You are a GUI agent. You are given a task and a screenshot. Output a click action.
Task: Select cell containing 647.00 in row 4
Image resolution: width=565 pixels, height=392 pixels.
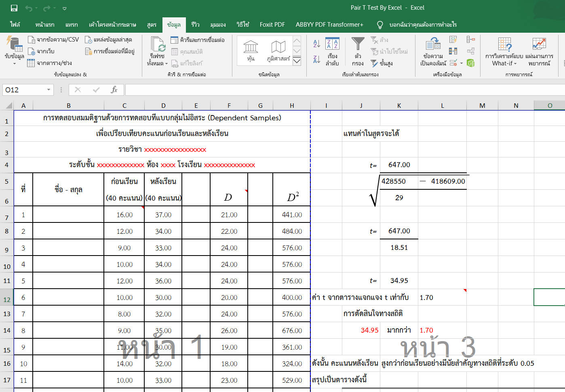pyautogui.click(x=399, y=165)
